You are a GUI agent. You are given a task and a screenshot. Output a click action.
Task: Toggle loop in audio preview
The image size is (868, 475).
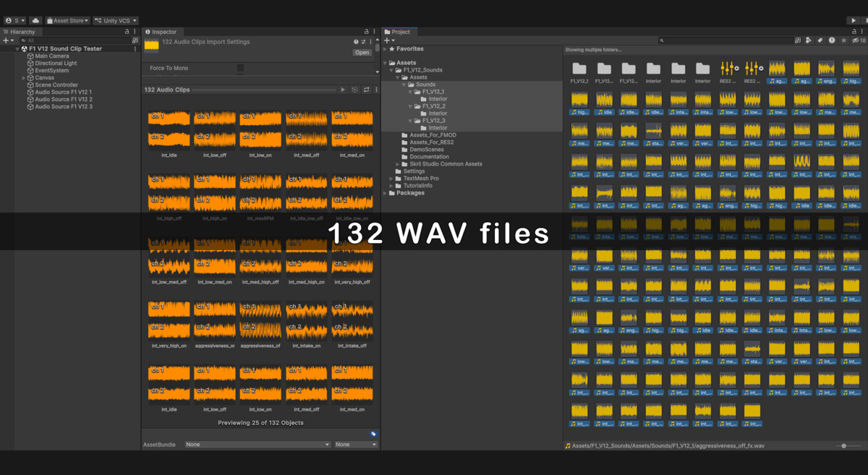(x=367, y=90)
